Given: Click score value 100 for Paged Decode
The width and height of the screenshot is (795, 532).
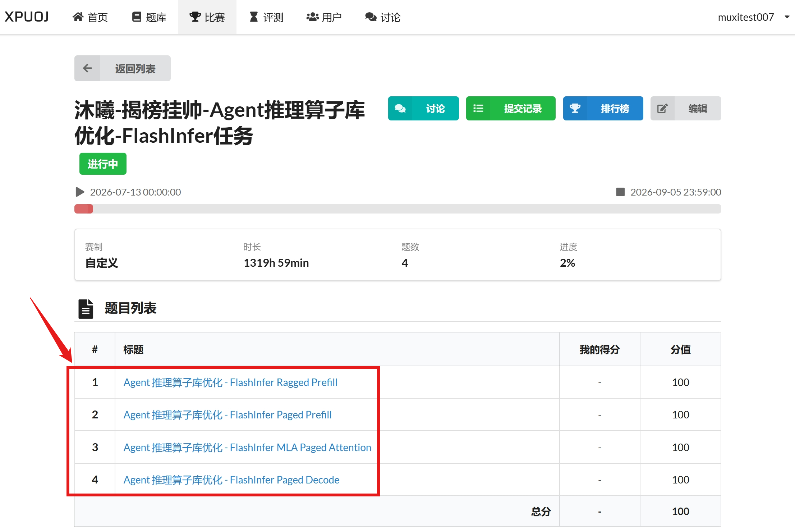Looking at the screenshot, I should [680, 480].
